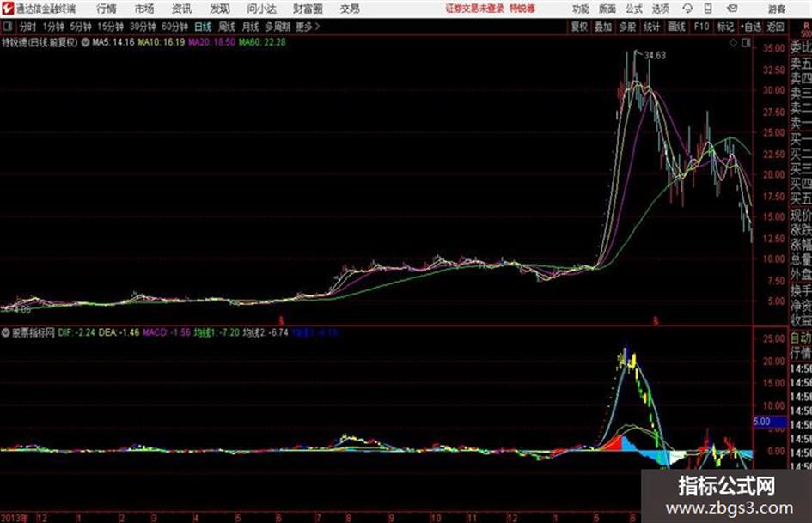Click the 标记 mark button

point(725,27)
